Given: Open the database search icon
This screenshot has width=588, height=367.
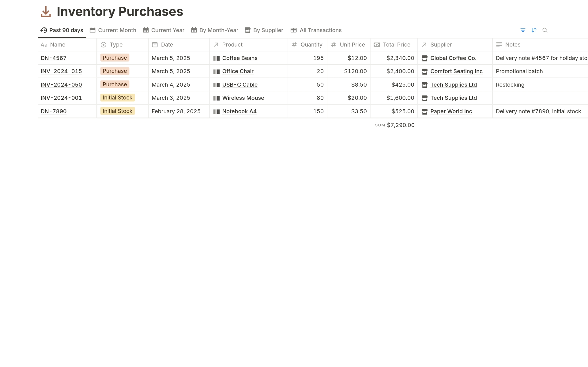Looking at the screenshot, I should pos(545,30).
